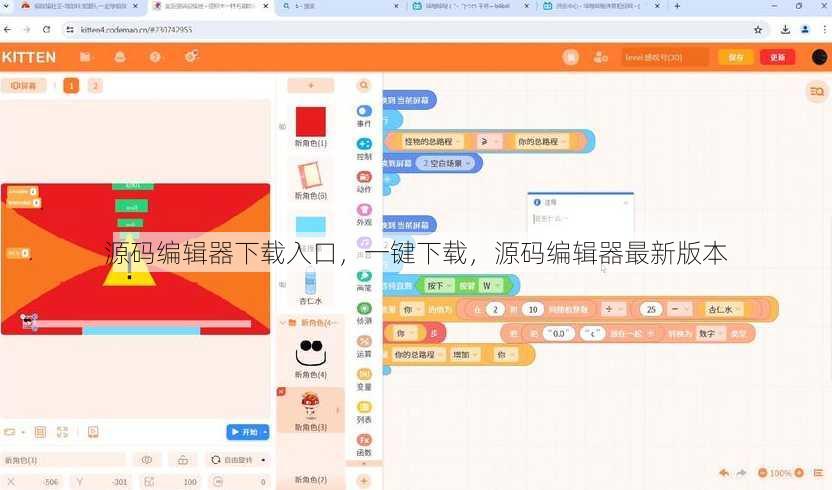Redo the workspace action
Viewport: 832px width, 490px height.
point(741,472)
